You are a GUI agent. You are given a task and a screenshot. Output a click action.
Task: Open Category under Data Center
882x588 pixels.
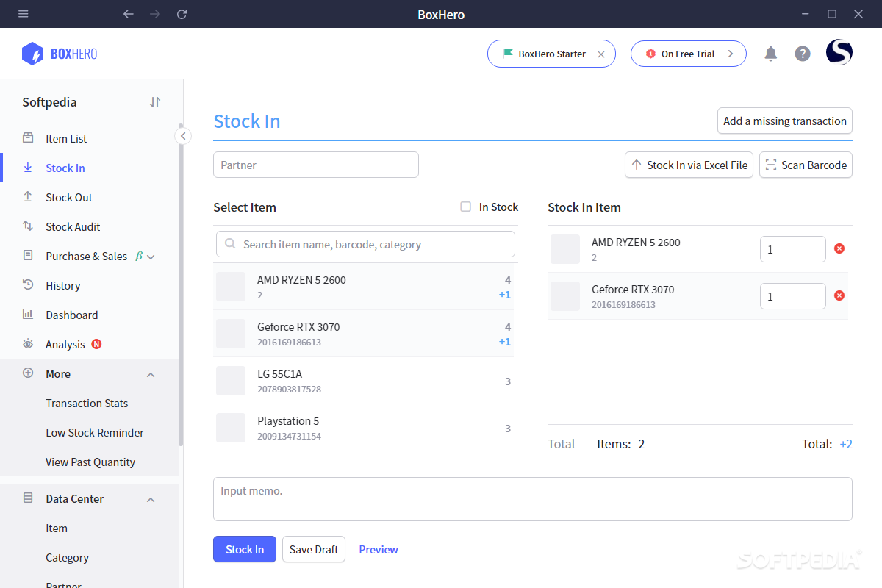[67, 557]
